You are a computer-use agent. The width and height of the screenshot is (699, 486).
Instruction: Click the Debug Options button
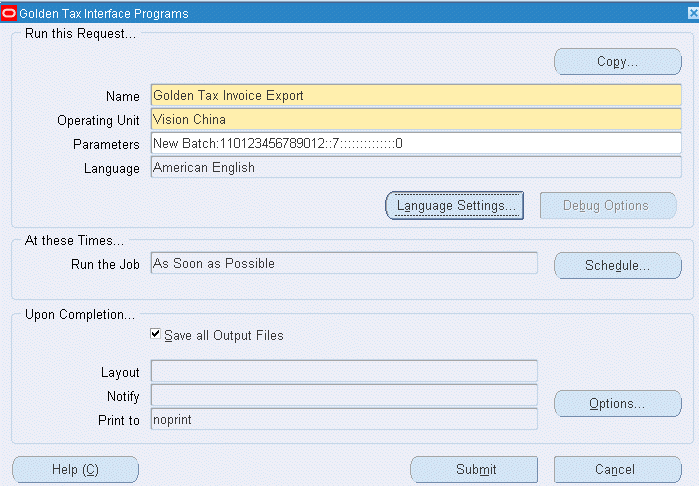click(608, 206)
